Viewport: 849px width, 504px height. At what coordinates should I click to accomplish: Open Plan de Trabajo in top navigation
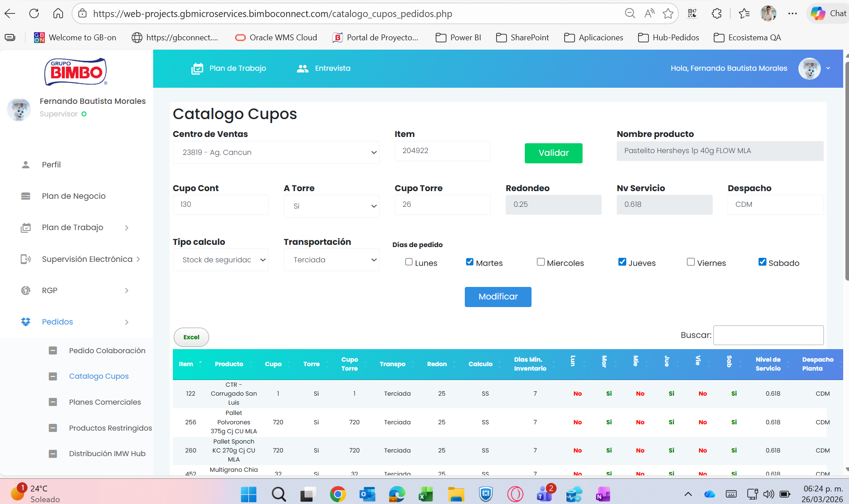coord(229,68)
